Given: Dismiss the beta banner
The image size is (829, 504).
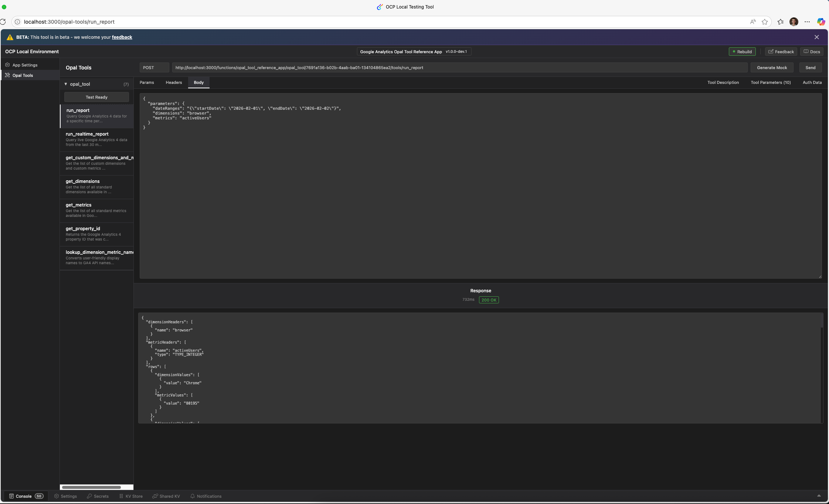Looking at the screenshot, I should pyautogui.click(x=816, y=37).
